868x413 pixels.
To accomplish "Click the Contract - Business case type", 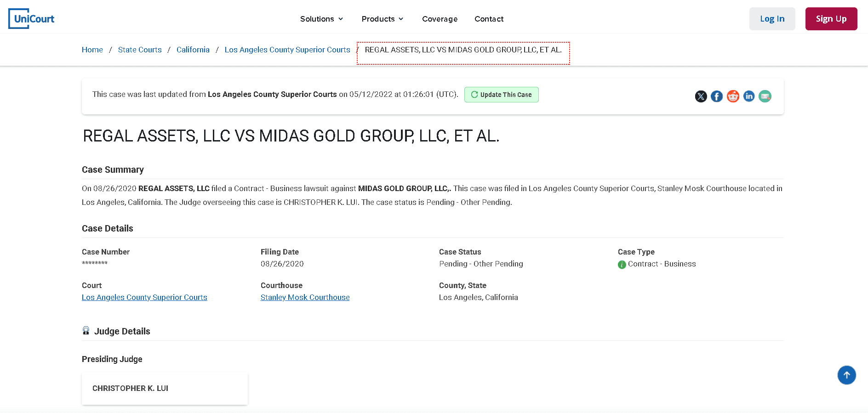I will (x=662, y=264).
